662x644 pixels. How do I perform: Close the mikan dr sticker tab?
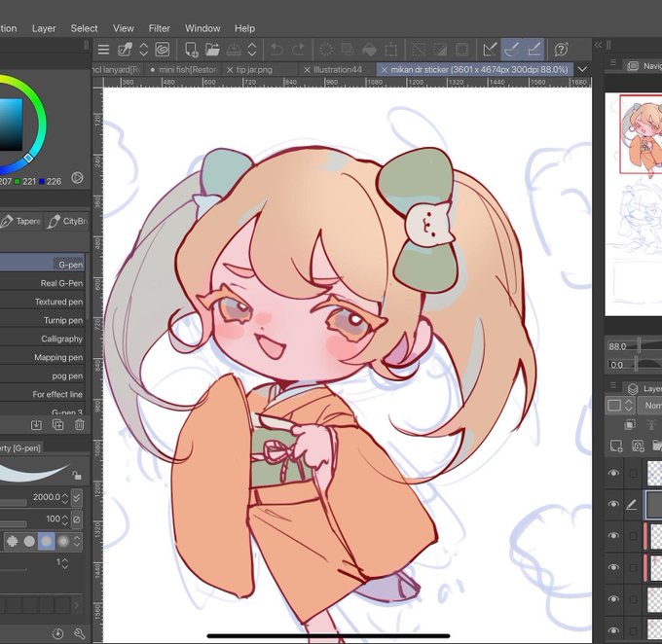coord(384,70)
